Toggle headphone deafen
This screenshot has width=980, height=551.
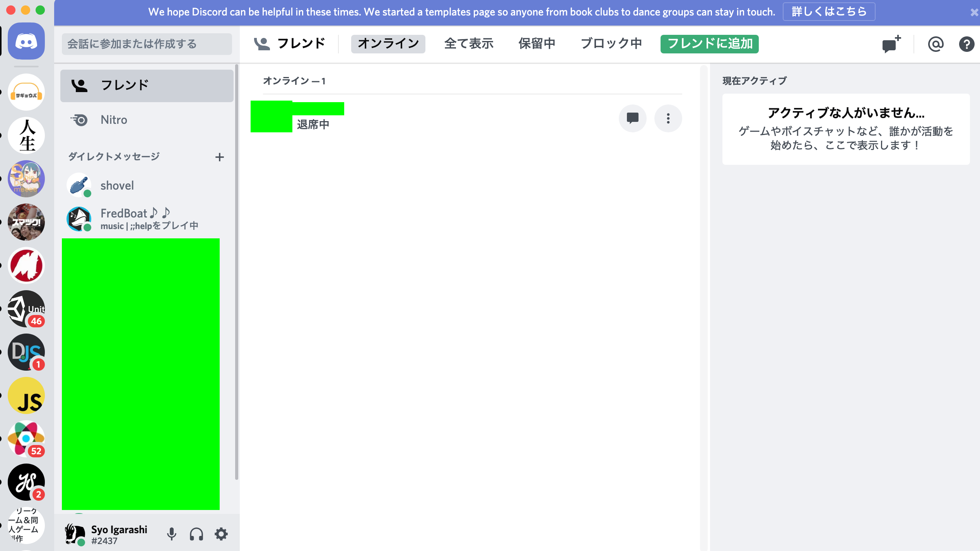(196, 534)
